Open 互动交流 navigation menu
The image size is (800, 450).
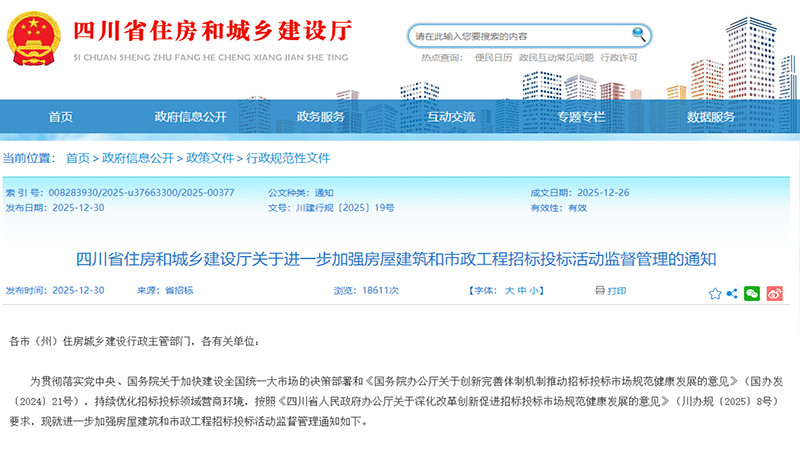pos(451,117)
